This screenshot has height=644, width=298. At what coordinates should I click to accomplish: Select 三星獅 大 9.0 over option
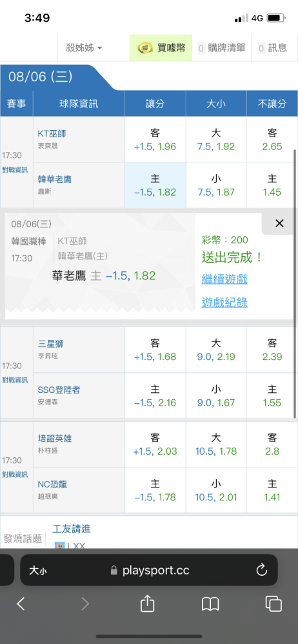point(216,350)
